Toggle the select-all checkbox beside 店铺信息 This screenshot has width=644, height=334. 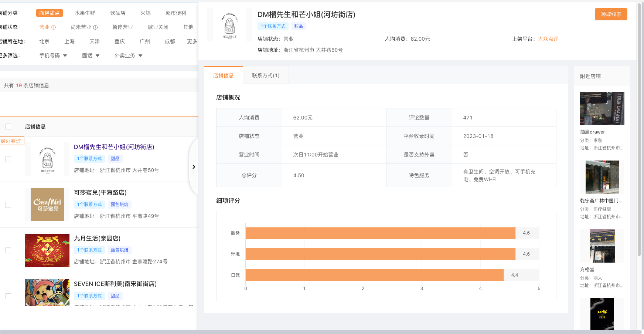tap(8, 126)
